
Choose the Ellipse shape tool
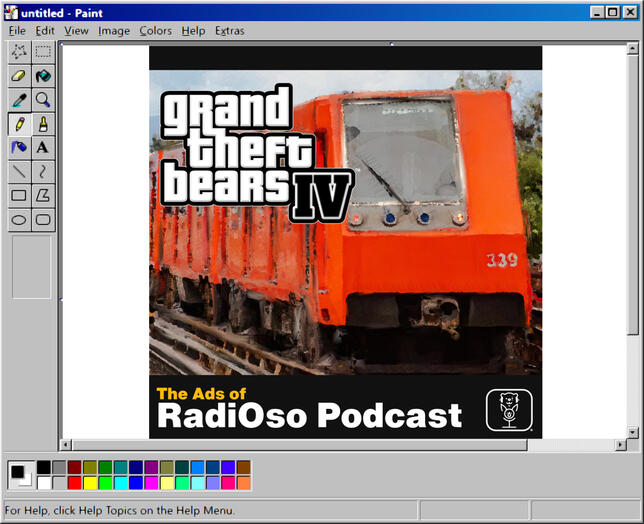point(19,220)
